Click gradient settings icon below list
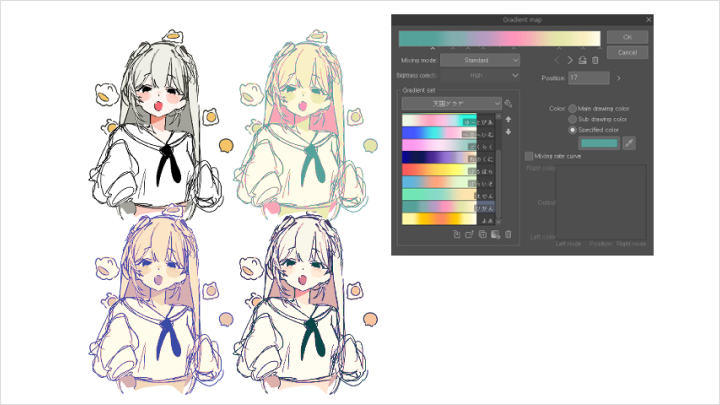 coord(495,234)
